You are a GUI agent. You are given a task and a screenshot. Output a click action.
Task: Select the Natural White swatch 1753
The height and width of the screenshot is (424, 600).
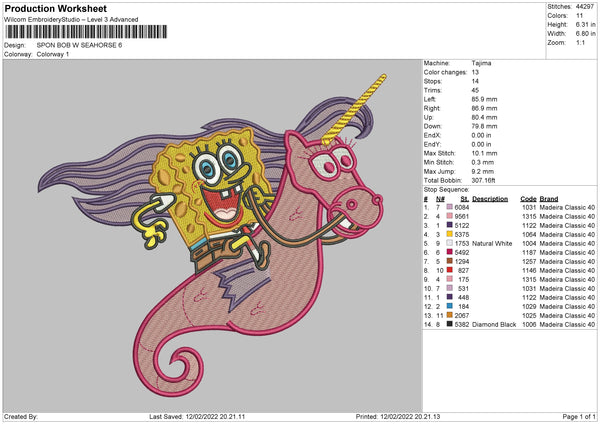tap(452, 242)
